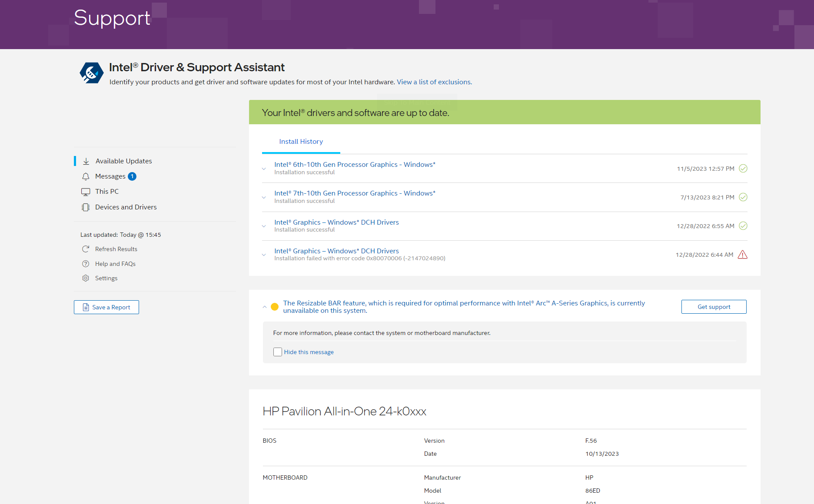
Task: Click the green checkmark for 12/28/2022 6:55 AM install
Action: point(743,226)
